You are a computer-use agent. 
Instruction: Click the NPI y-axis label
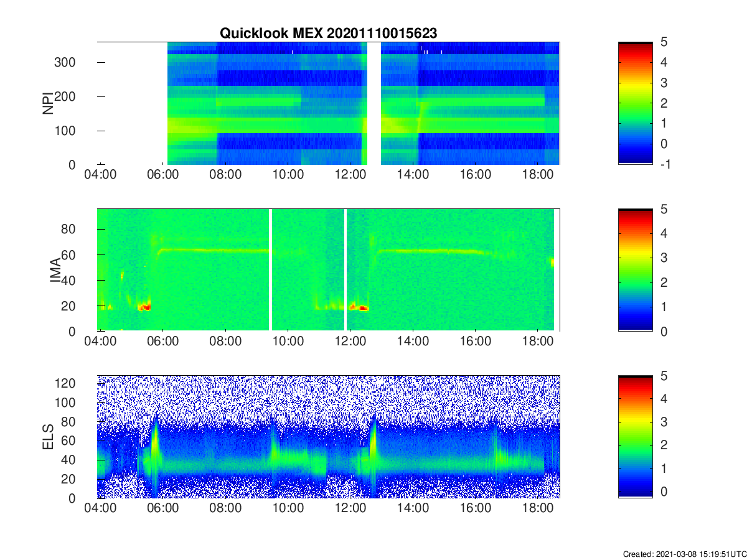tap(48, 103)
